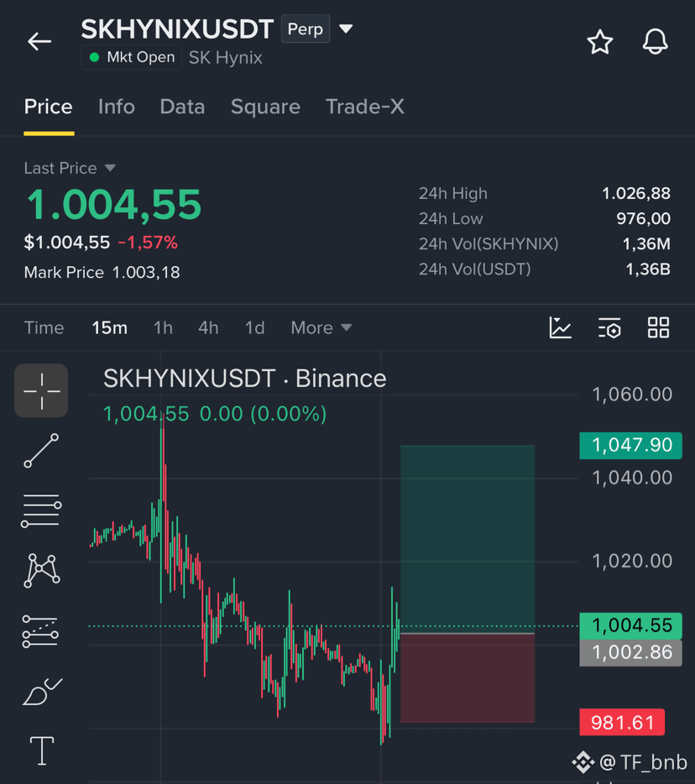
Task: Tap the 1,002.86 entry price label
Action: point(631,653)
